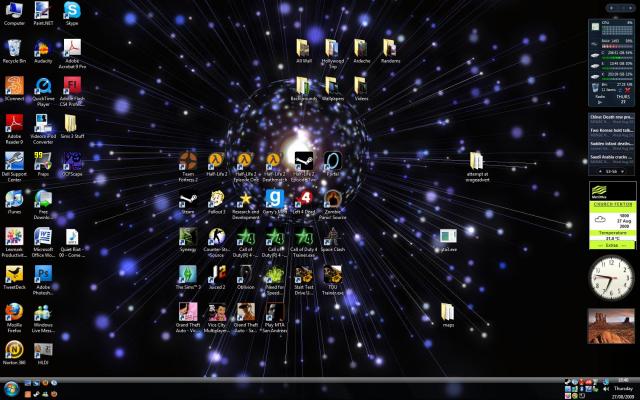Click the volume icon in system tray
Screen dimensions: 640x400
click(605, 389)
